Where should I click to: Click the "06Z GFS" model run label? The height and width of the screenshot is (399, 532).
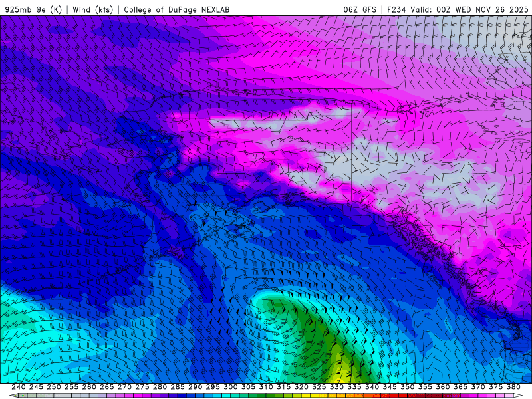click(360, 9)
